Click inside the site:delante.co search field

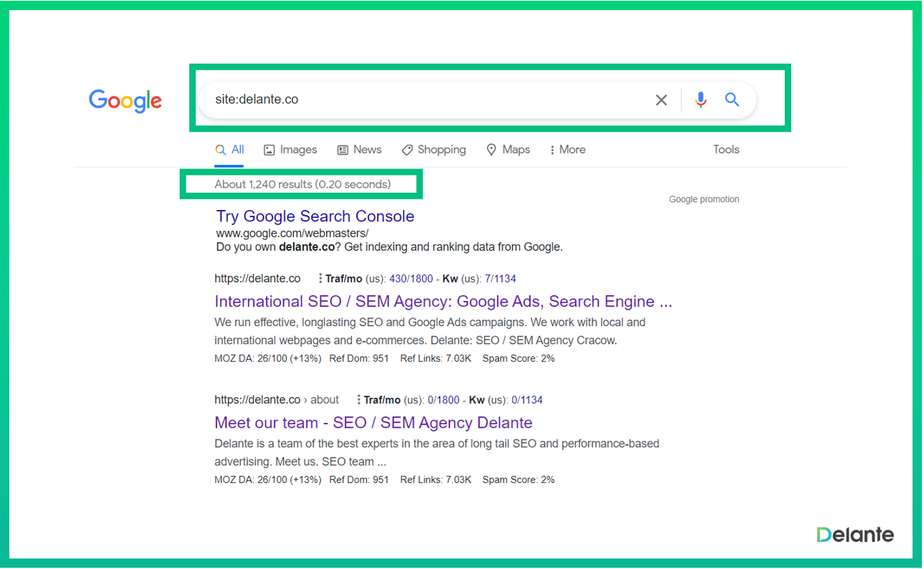(x=423, y=100)
